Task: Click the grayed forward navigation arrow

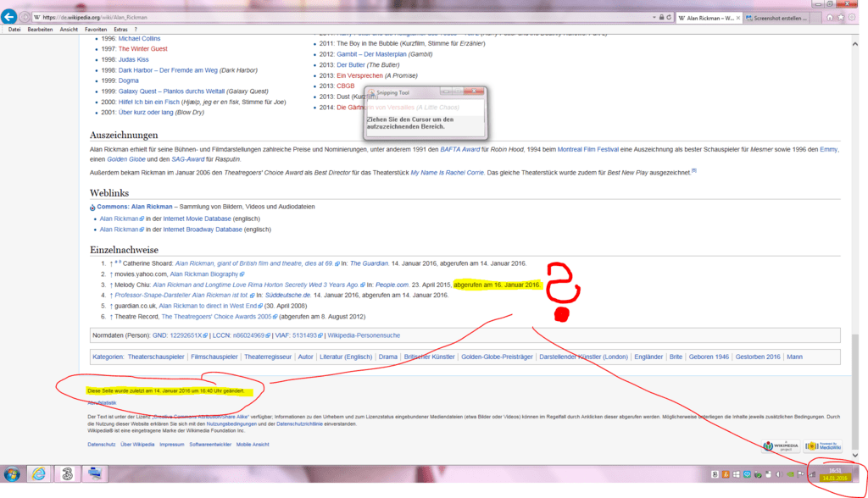Action: [25, 17]
